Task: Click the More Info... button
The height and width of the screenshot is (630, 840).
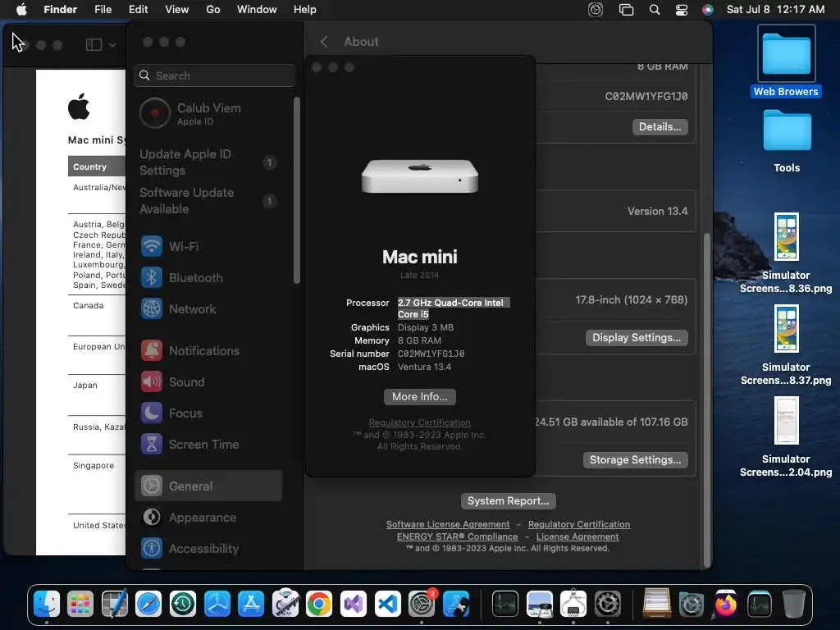Action: 420,396
